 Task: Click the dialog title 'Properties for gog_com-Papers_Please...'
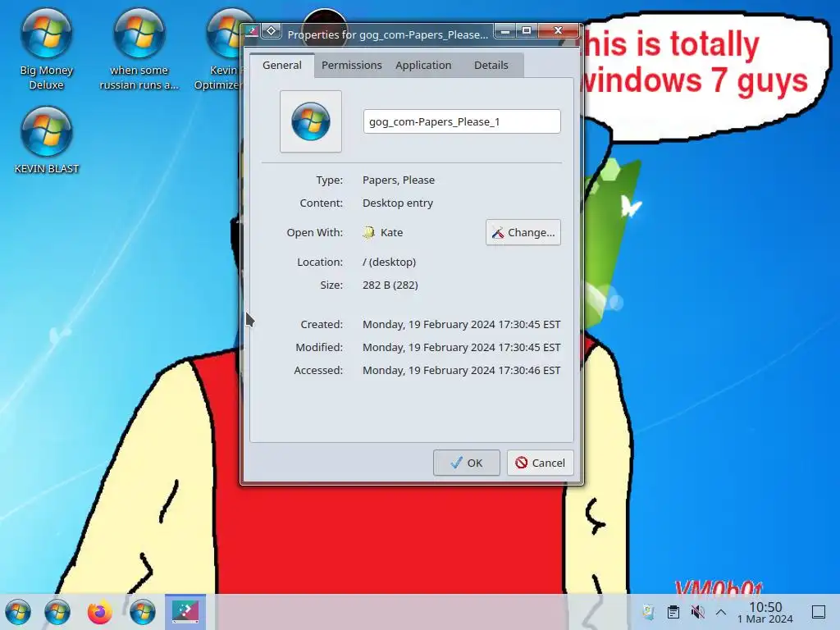click(x=388, y=34)
